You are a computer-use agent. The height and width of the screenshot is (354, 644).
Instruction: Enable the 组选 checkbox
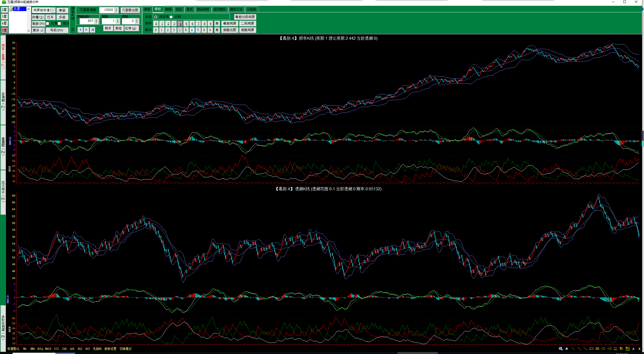point(59,24)
